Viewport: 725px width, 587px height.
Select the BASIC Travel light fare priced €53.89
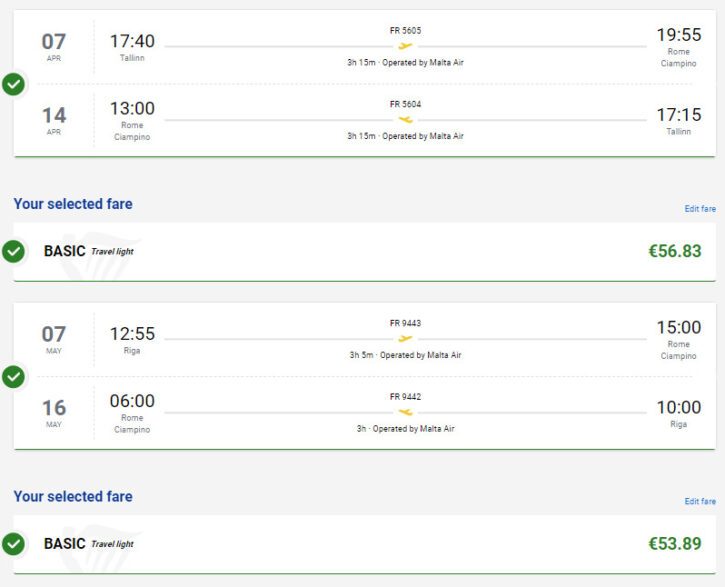tap(364, 544)
